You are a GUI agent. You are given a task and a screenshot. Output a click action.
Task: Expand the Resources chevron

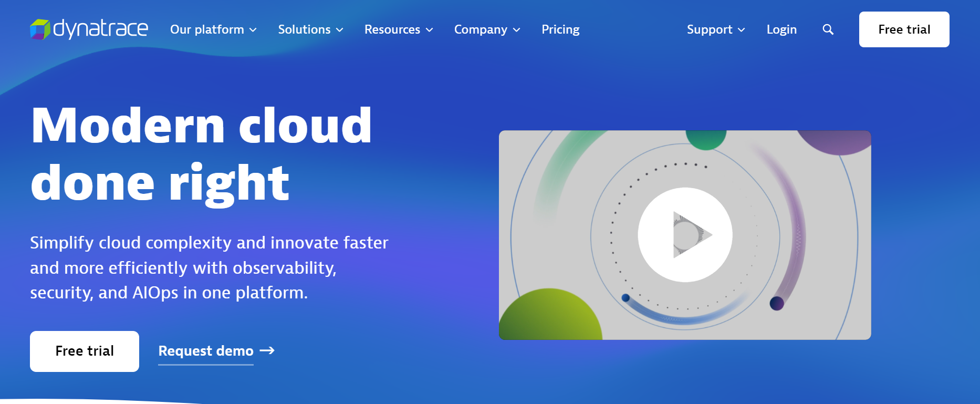[430, 30]
